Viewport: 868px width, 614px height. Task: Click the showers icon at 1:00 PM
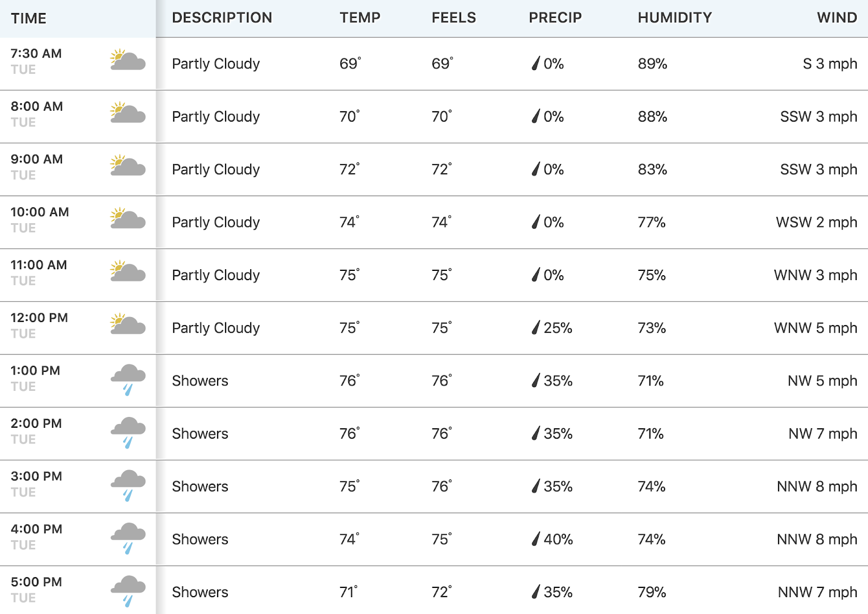pos(128,380)
